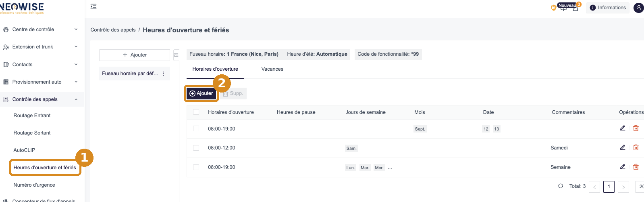Go to next page arrow
This screenshot has height=202, width=644.
623,187
